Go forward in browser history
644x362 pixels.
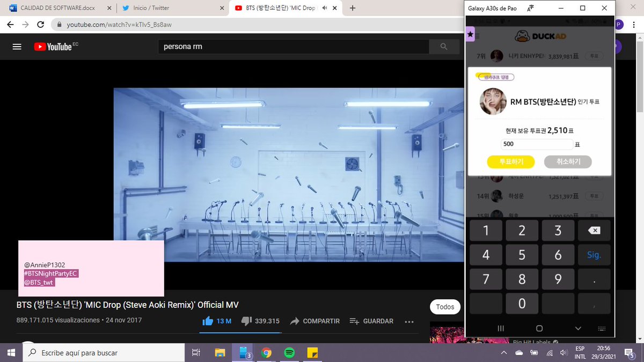pos(26,25)
